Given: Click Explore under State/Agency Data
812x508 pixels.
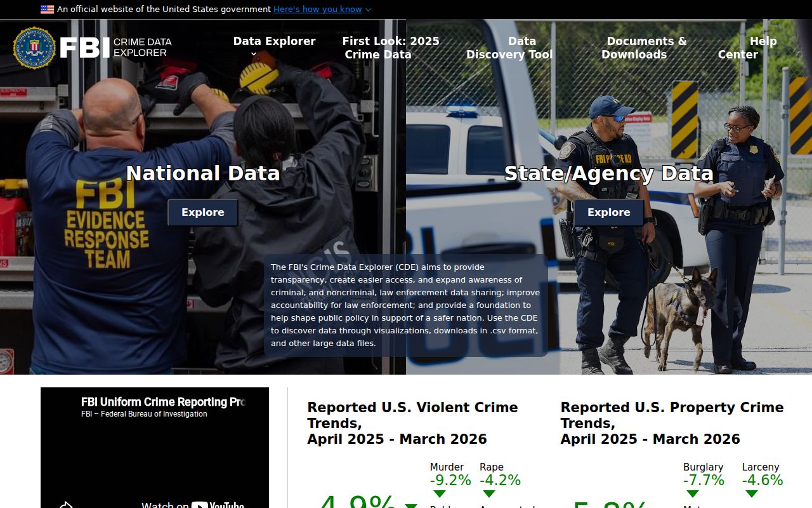Looking at the screenshot, I should coord(609,213).
